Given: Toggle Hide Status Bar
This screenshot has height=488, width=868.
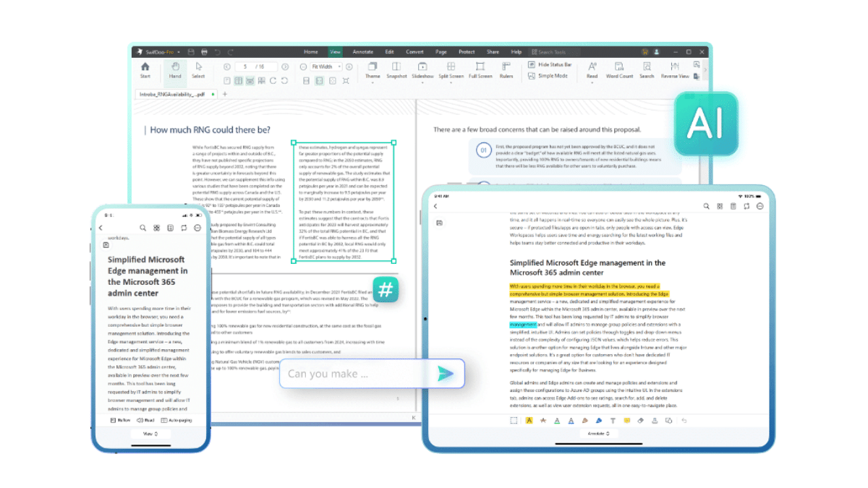Looking at the screenshot, I should coord(551,64).
